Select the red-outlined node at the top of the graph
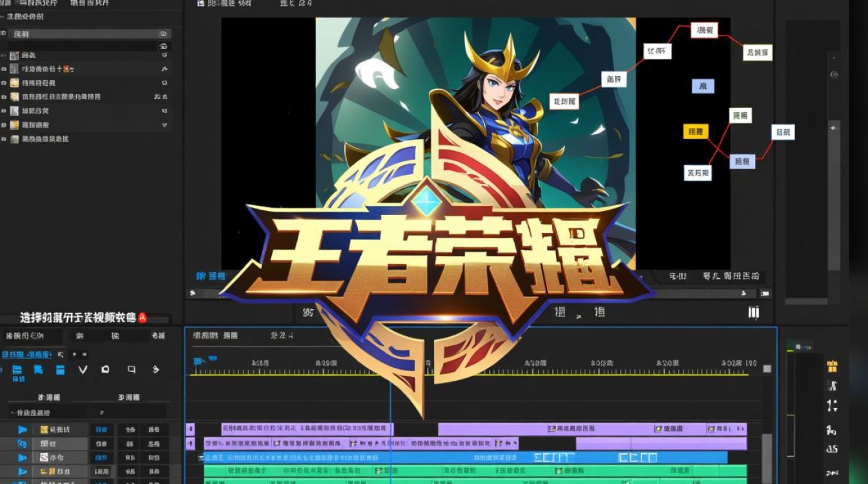868x484 pixels. 704,30
